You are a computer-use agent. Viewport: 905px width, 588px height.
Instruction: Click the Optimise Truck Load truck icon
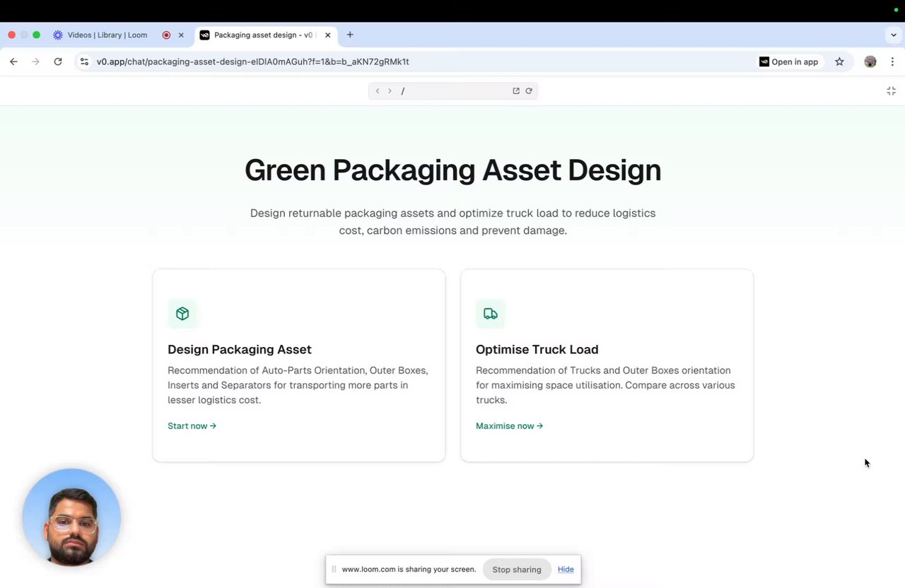pyautogui.click(x=491, y=314)
